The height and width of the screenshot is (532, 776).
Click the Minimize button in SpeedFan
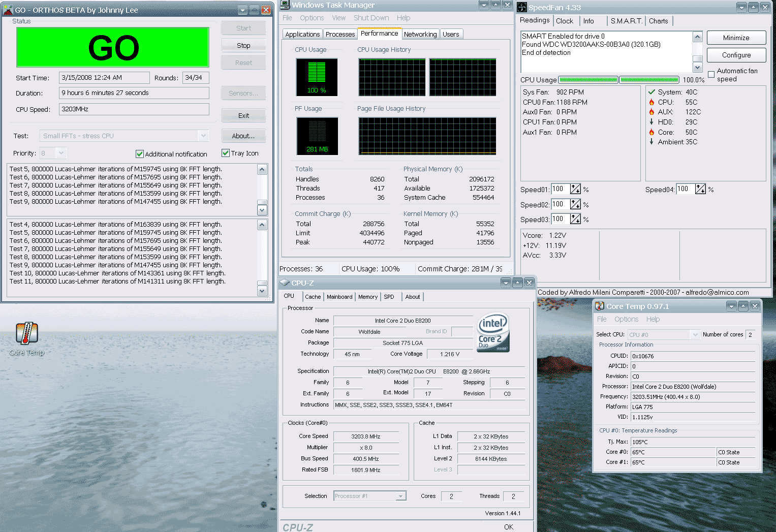(x=736, y=38)
